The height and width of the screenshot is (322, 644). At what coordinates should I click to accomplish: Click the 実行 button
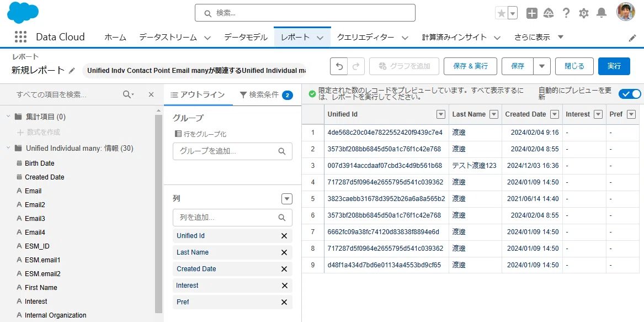click(x=614, y=66)
